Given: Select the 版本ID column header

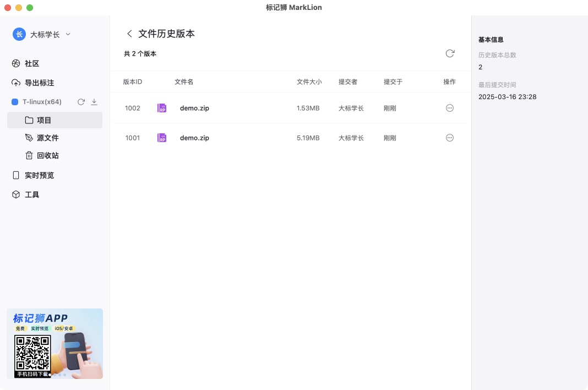Looking at the screenshot, I should point(133,82).
